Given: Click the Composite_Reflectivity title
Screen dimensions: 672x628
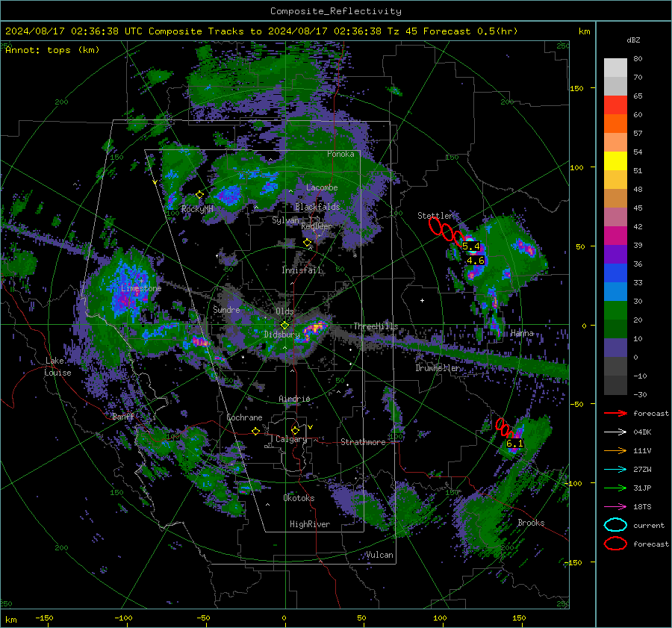Looking at the screenshot, I should 336,11.
